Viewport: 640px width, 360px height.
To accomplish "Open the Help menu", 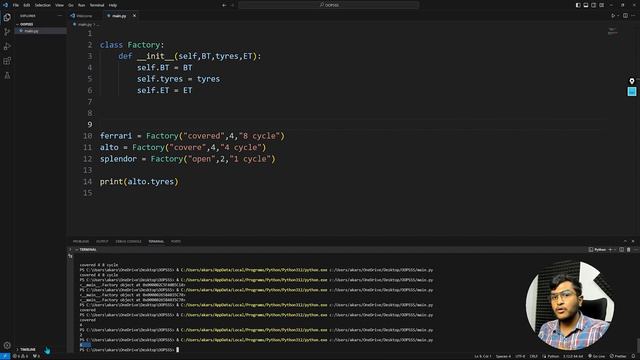I will tap(113, 5).
